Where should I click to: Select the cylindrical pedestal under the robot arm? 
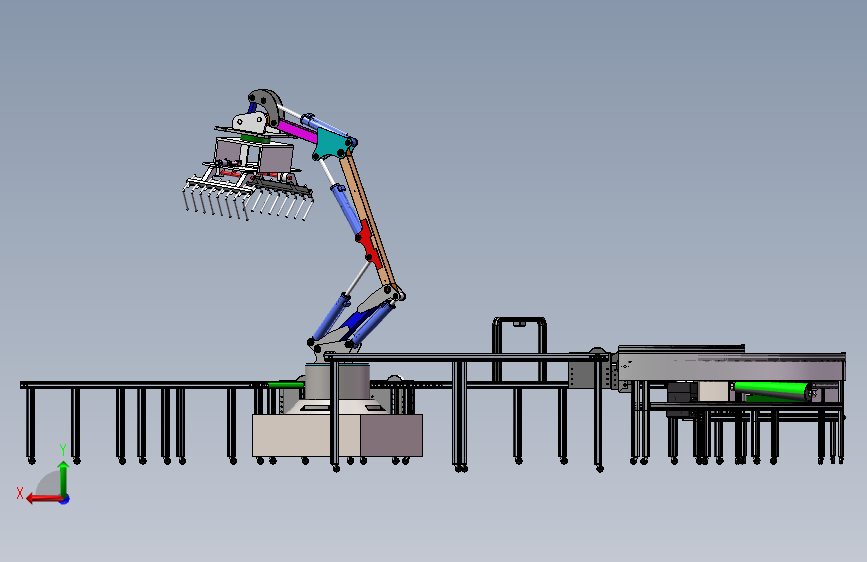(337, 381)
